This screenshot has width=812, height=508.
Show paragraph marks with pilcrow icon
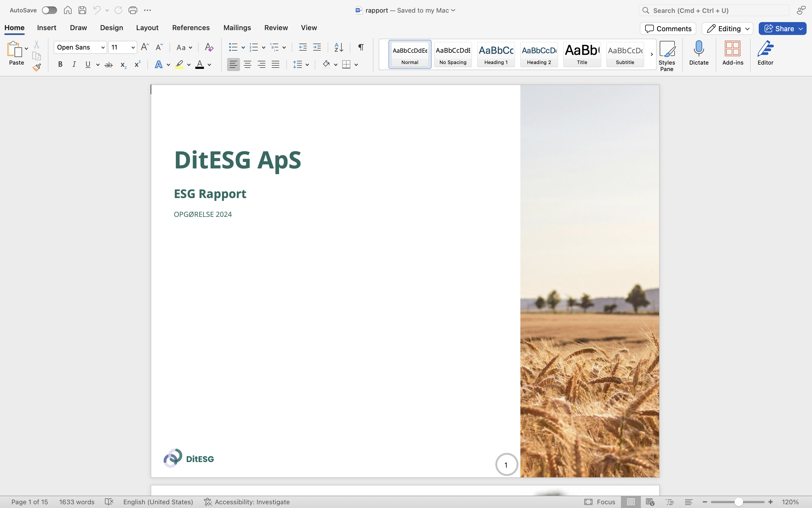tap(361, 47)
